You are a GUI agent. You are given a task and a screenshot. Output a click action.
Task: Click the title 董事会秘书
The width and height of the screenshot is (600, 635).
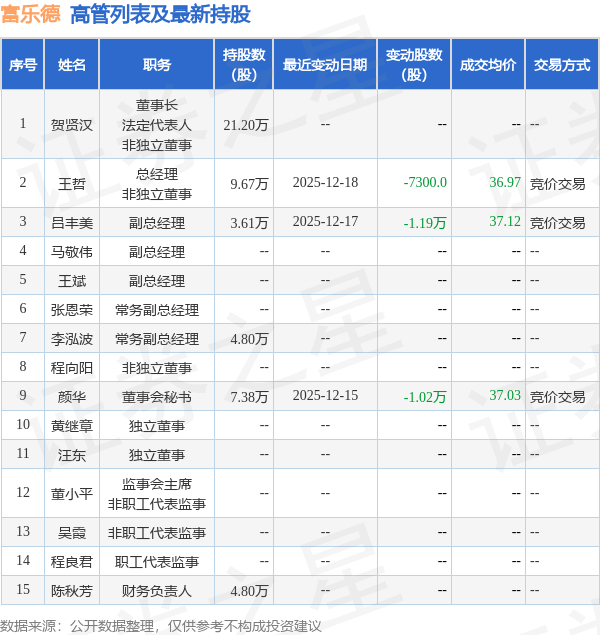pos(157,397)
